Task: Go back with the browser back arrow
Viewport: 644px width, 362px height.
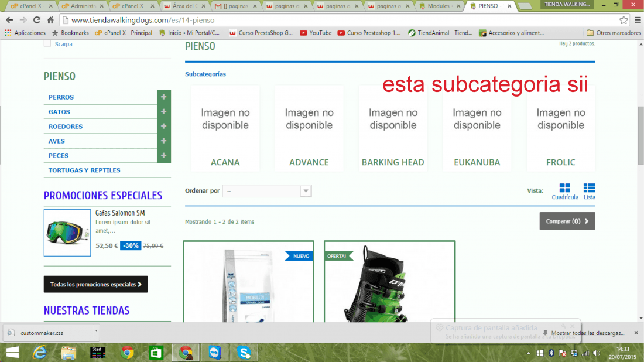Action: [9, 20]
